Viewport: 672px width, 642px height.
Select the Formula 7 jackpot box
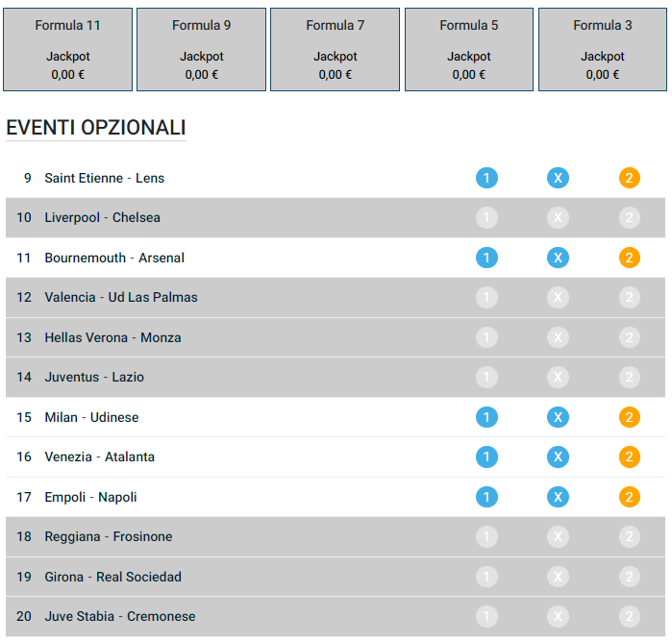[x=336, y=49]
